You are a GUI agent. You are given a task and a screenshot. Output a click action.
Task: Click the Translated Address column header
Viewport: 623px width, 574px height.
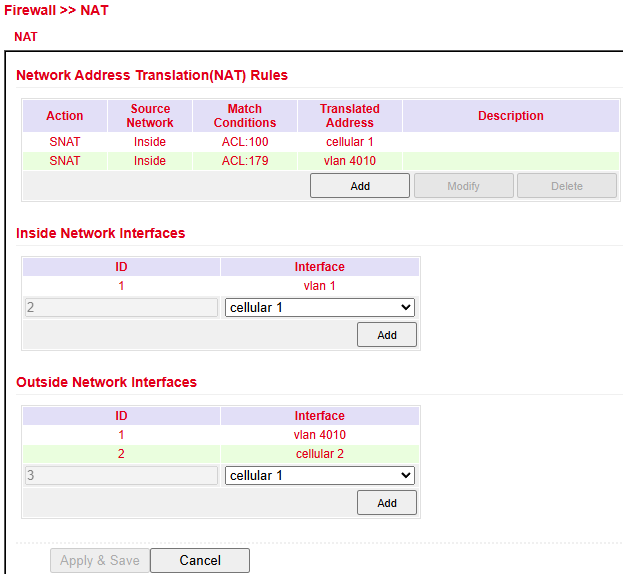349,116
